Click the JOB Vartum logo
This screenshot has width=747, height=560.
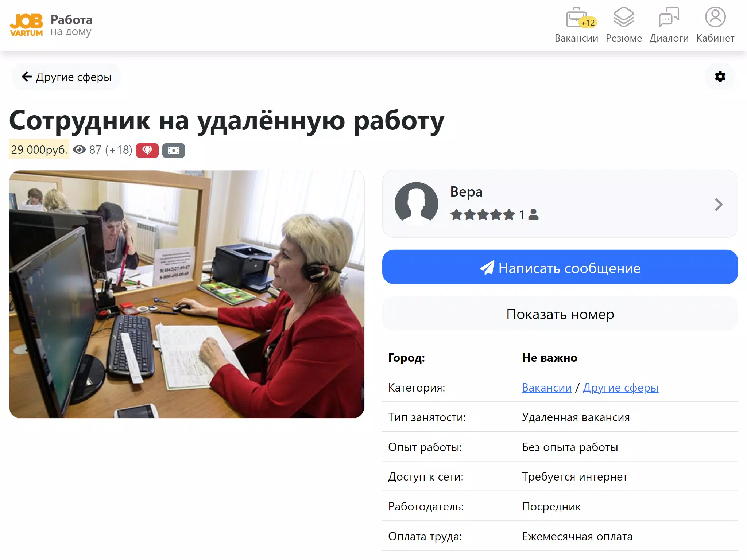(26, 26)
